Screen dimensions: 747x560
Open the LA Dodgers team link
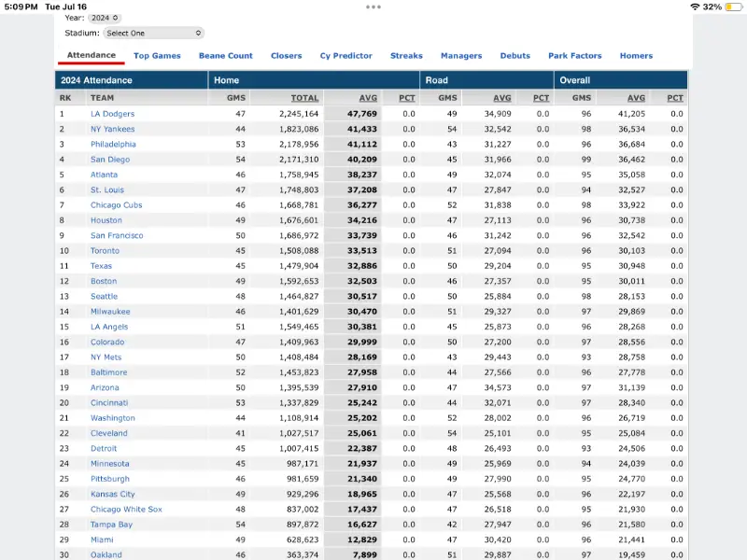[x=112, y=114]
